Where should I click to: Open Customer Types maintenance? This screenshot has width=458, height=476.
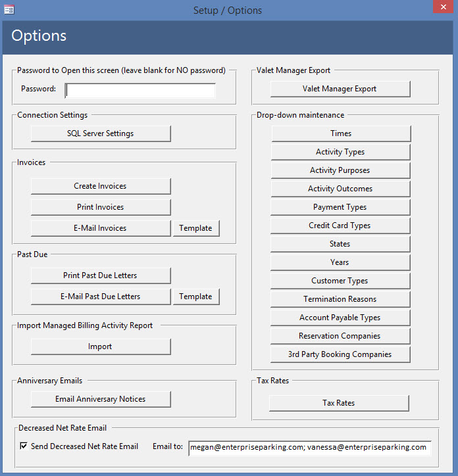tap(340, 281)
